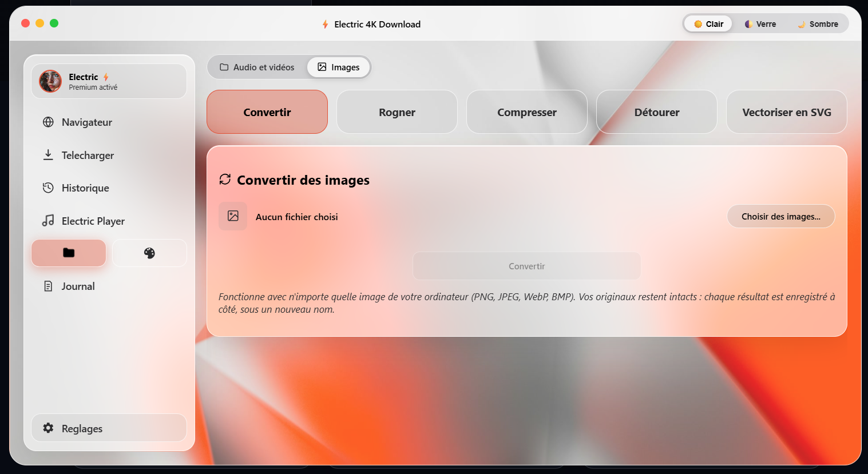Open the Audio et vidéos tab
The image size is (868, 474).
coord(257,67)
